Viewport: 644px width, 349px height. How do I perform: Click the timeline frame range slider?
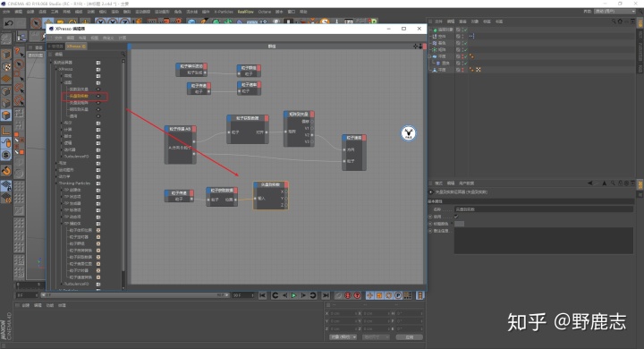point(134,295)
